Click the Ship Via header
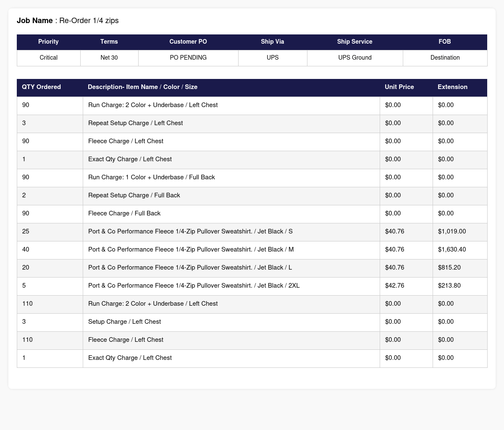This screenshot has height=430, width=504. 273,42
